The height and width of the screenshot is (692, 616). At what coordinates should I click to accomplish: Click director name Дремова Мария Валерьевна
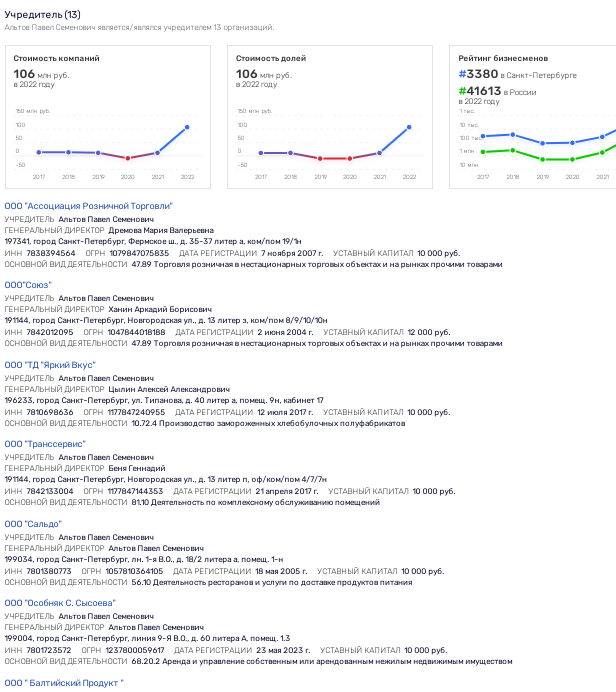click(x=161, y=230)
